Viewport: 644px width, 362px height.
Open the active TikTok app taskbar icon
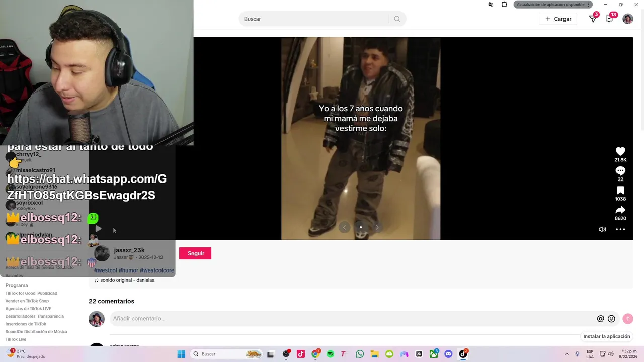coord(463,354)
